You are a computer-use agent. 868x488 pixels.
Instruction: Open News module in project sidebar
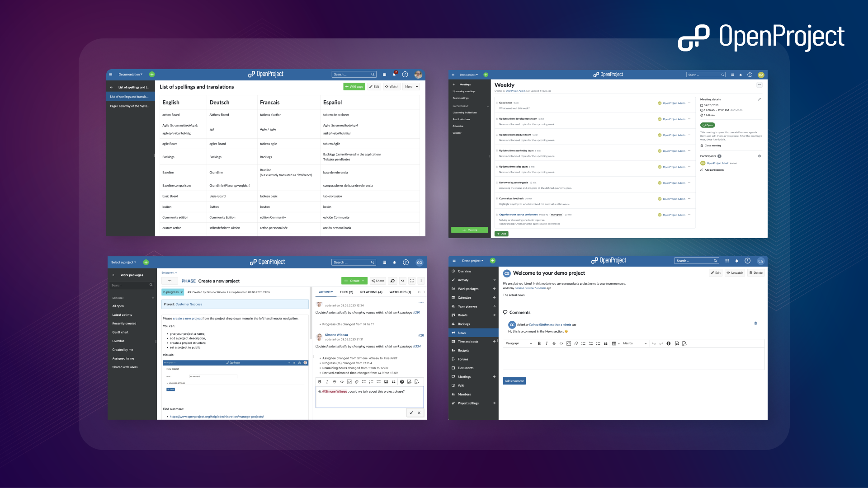[462, 333]
